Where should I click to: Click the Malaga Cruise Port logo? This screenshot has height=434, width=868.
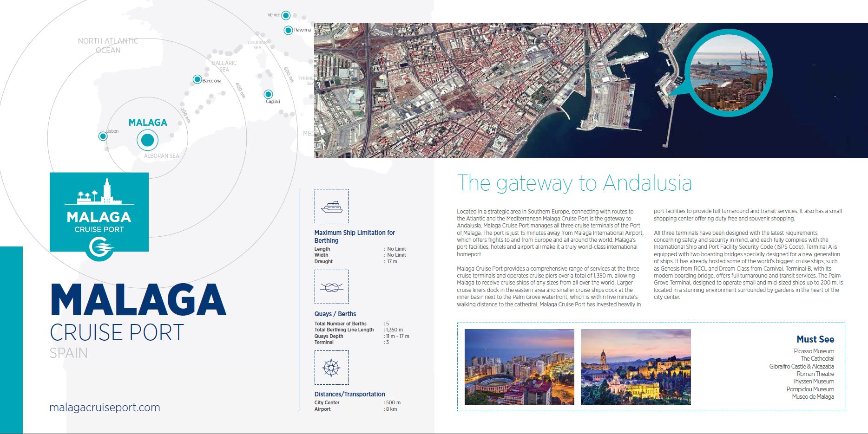point(99,214)
